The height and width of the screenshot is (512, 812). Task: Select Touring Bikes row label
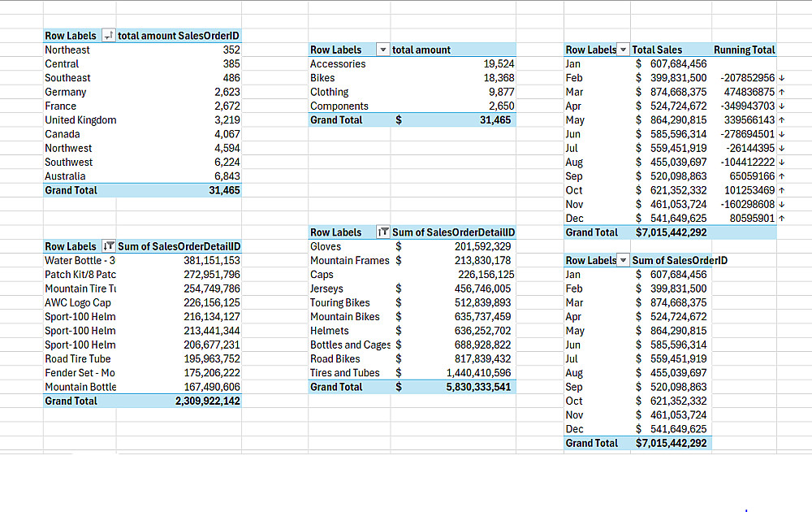tap(339, 302)
